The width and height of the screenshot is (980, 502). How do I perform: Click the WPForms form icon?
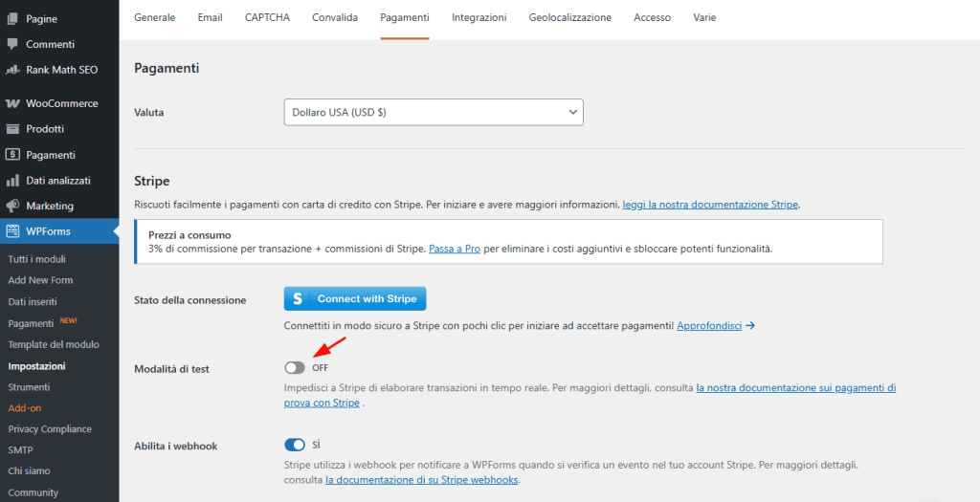coord(11,231)
